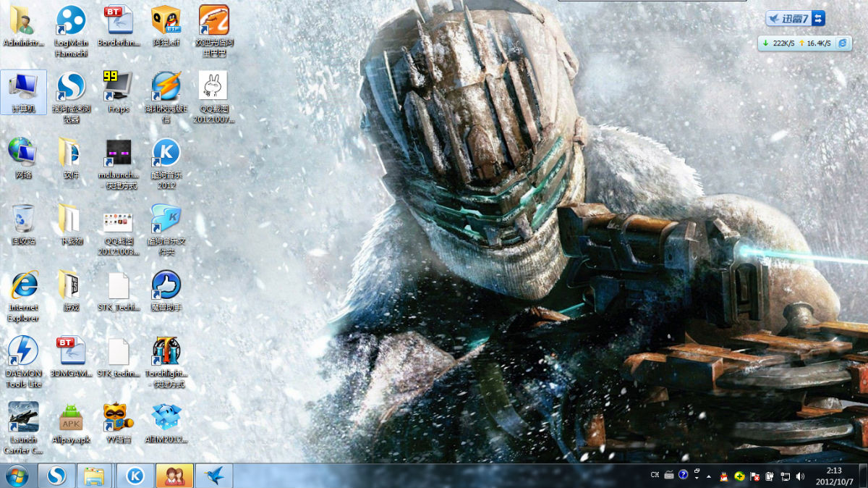The height and width of the screenshot is (488, 868).
Task: Open the lightning bolt 湖北校园版 shortcut
Action: click(x=166, y=97)
